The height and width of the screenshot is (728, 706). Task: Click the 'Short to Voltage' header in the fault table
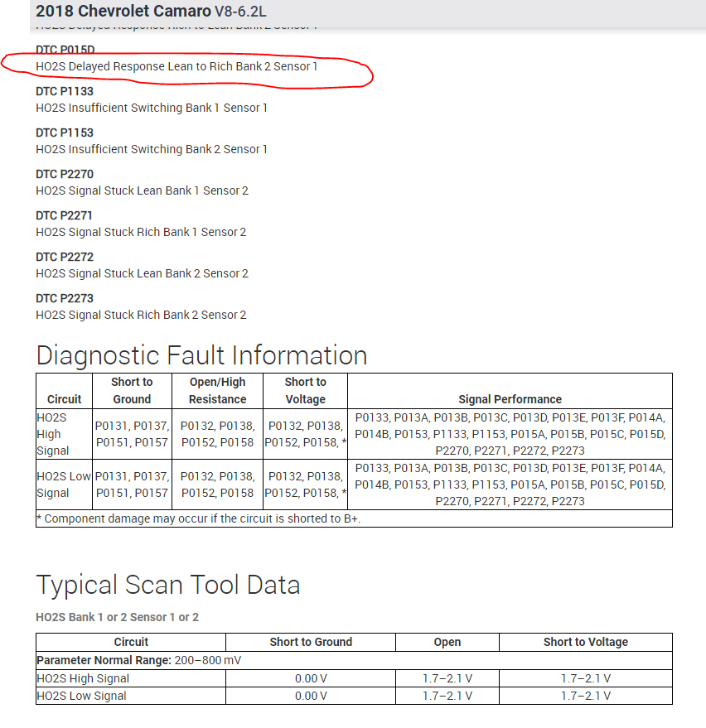coord(305,390)
